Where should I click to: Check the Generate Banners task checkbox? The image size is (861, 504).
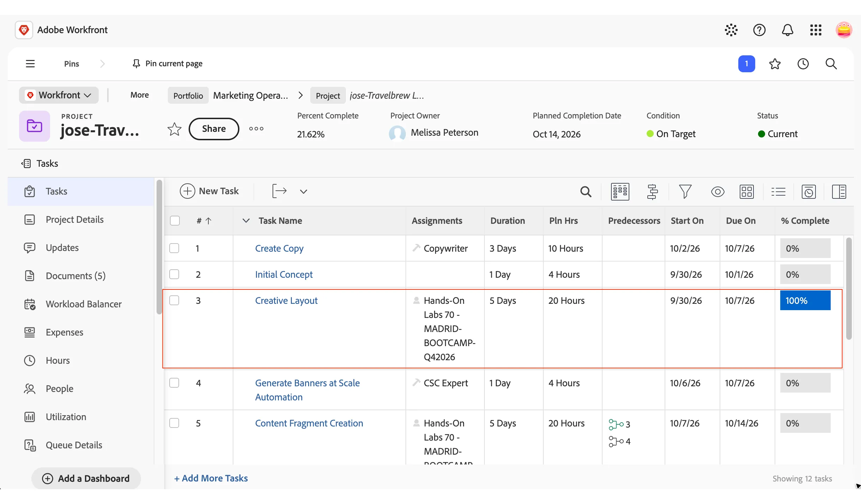point(174,383)
